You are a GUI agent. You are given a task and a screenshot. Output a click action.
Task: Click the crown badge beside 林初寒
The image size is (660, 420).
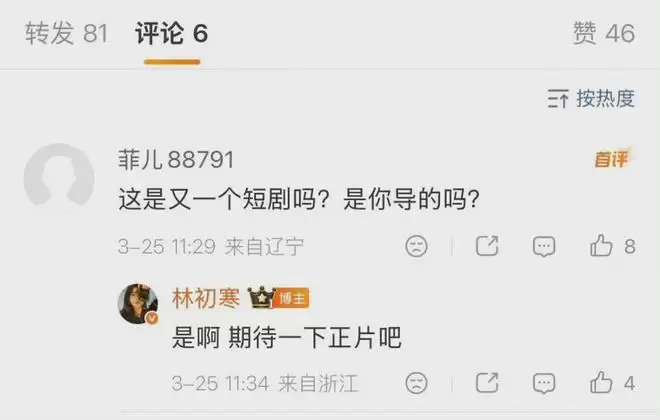pos(261,297)
